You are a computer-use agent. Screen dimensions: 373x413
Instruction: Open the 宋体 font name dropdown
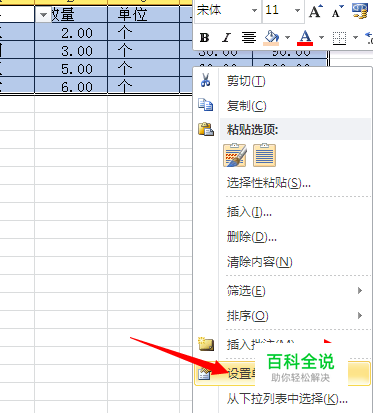coord(254,11)
